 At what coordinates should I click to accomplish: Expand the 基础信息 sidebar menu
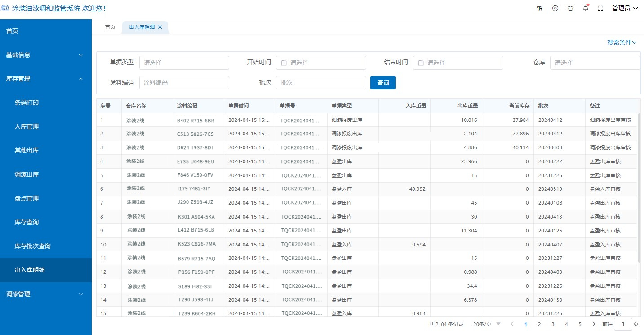coord(45,55)
